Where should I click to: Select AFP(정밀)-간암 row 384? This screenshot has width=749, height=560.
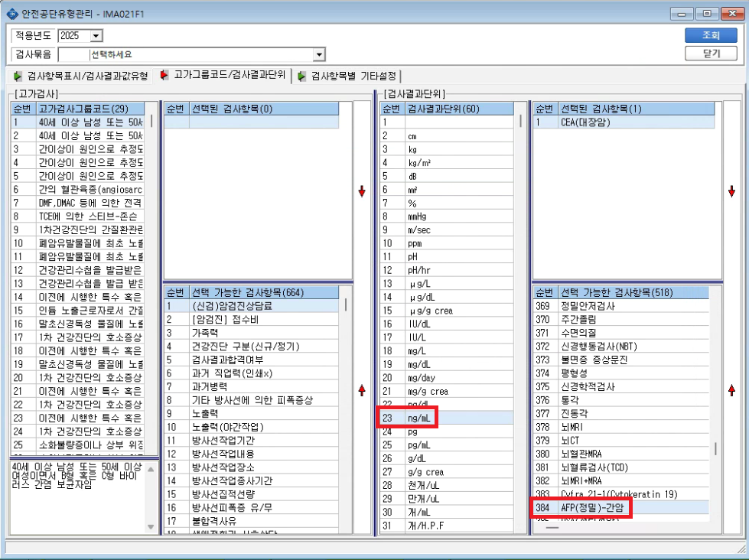(x=621, y=507)
